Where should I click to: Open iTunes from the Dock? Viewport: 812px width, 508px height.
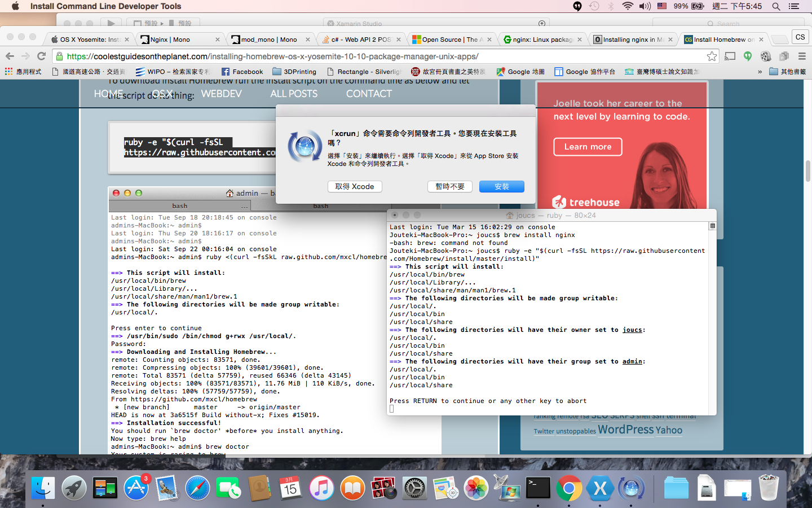tap(321, 488)
